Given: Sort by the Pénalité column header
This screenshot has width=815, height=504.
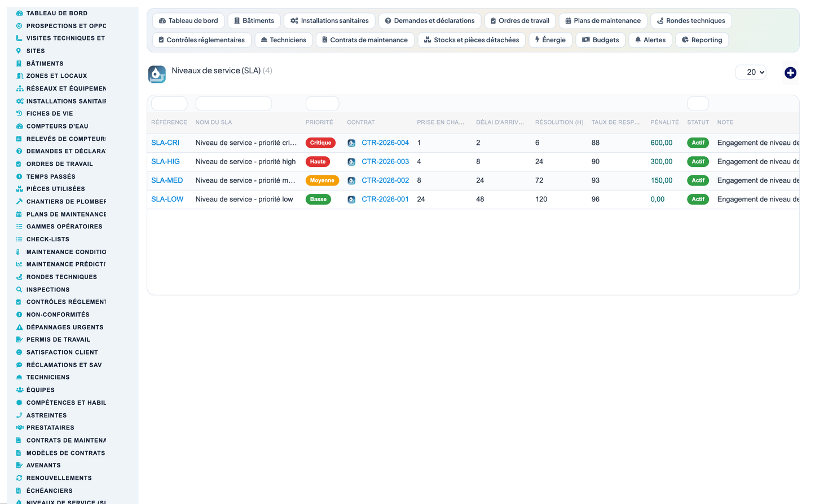Looking at the screenshot, I should click(x=664, y=122).
